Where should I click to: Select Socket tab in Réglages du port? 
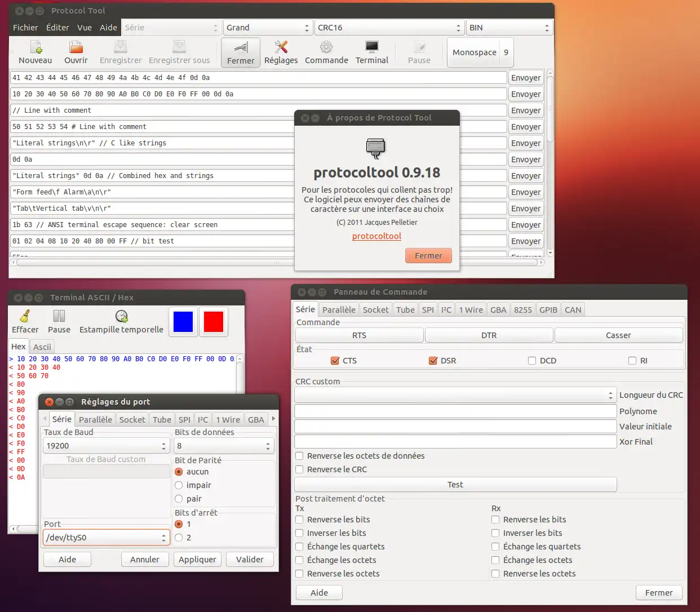(x=132, y=420)
